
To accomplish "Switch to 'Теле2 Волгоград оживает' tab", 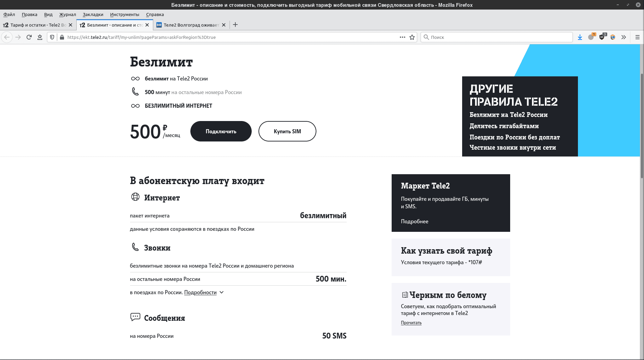I will coord(191,25).
